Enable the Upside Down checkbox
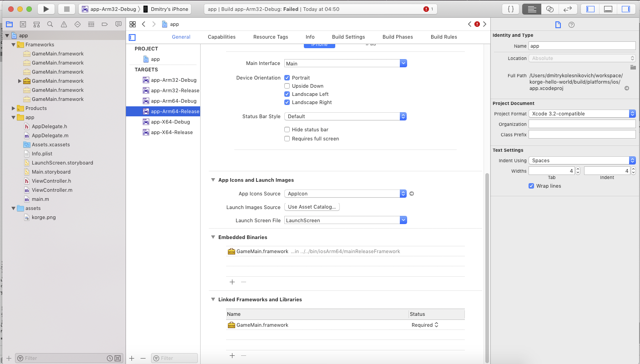 (287, 86)
